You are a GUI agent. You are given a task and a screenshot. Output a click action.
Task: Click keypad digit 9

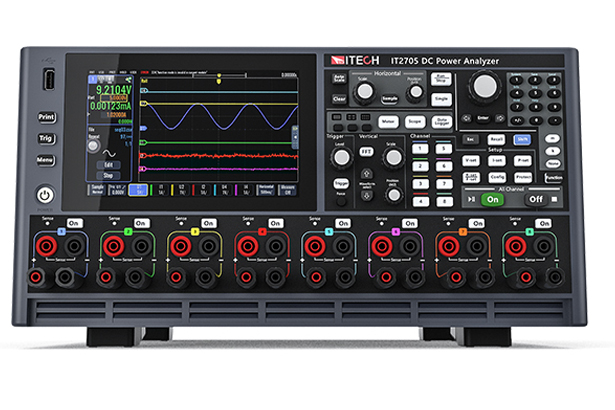554,107
